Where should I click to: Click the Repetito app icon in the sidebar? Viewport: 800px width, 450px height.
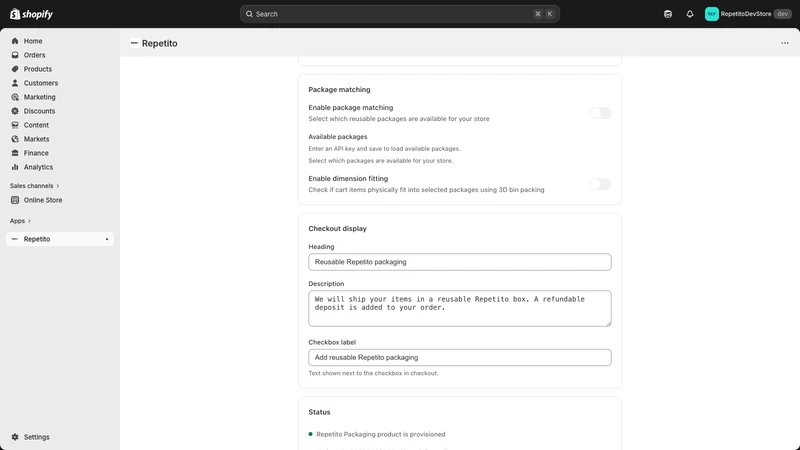[15, 239]
